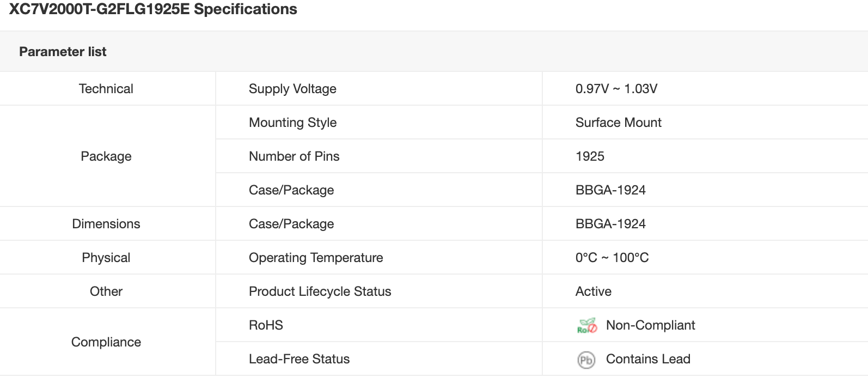
Task: Select the Physical category label
Action: [x=106, y=258]
